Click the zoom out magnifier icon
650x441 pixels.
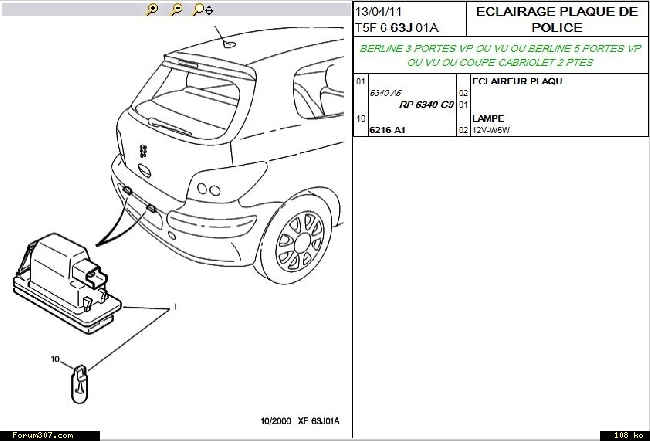176,9
